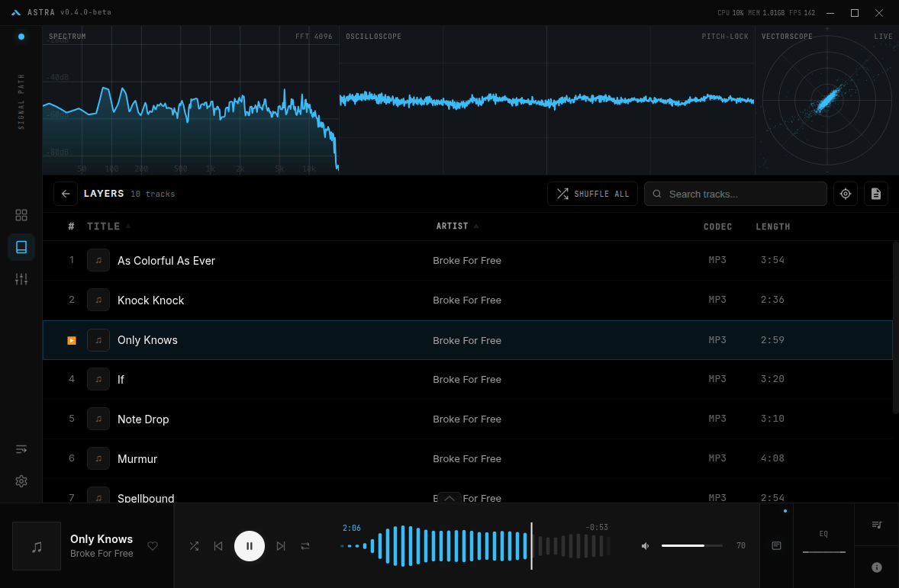Expand the now playing panel chevron
Viewport: 899px width, 588px height.
point(449,498)
